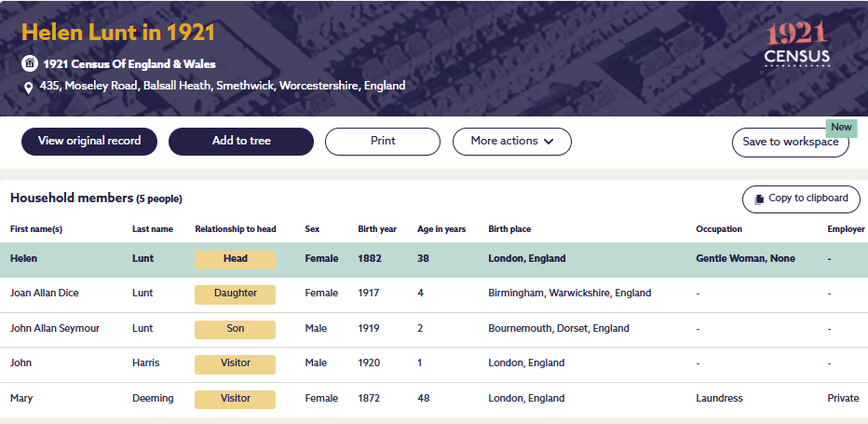Click the Son relationship tag

click(x=235, y=329)
